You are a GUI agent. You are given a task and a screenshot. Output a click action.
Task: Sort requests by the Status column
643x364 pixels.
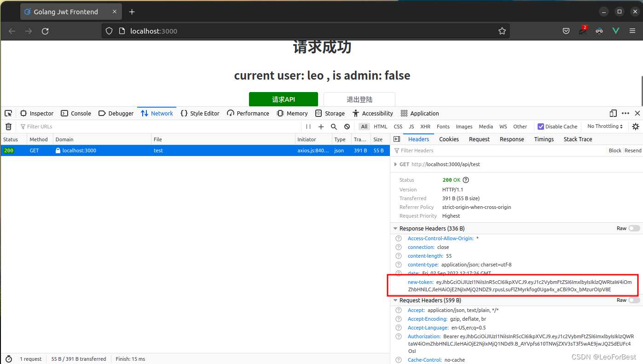point(13,139)
